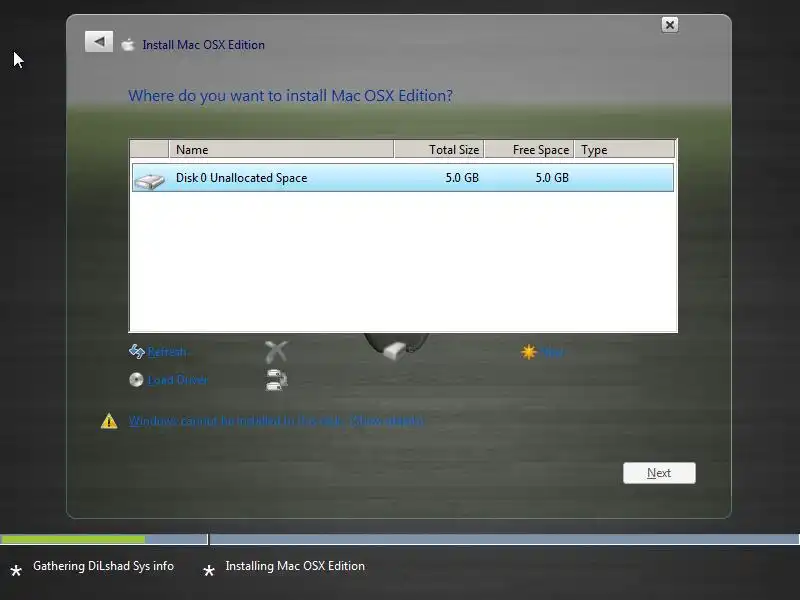Image resolution: width=800 pixels, height=600 pixels.
Task: Click the eraser format partition icon
Action: [396, 350]
